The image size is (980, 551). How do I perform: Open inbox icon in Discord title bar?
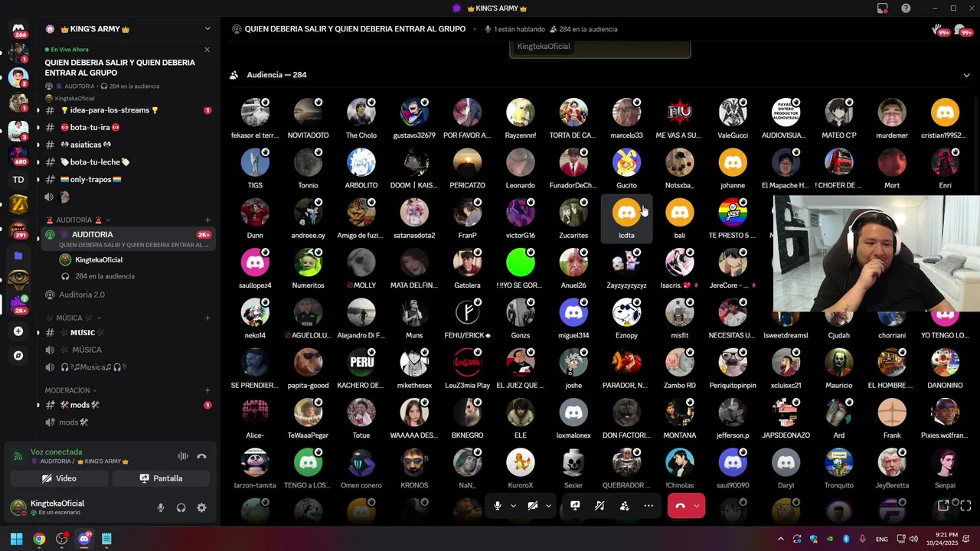[883, 8]
